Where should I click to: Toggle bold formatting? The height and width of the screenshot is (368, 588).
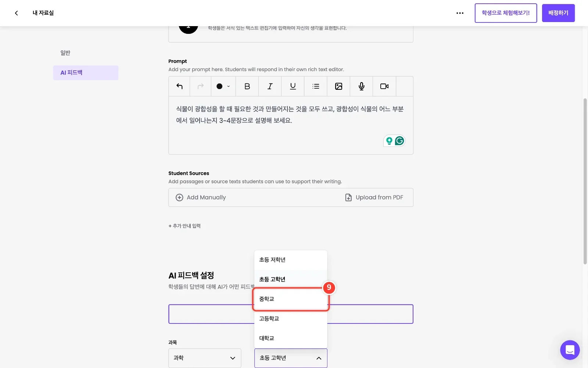coord(247,86)
